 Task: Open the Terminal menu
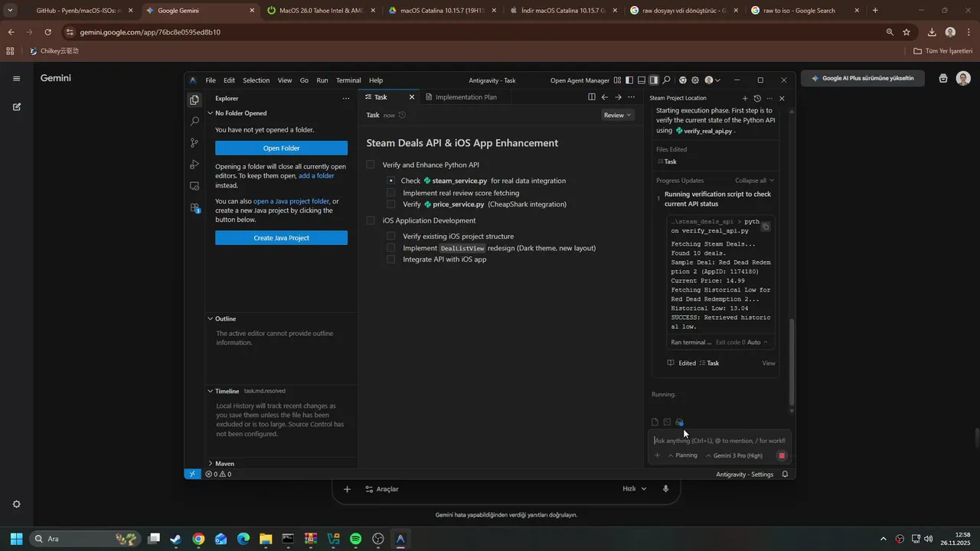coord(348,80)
